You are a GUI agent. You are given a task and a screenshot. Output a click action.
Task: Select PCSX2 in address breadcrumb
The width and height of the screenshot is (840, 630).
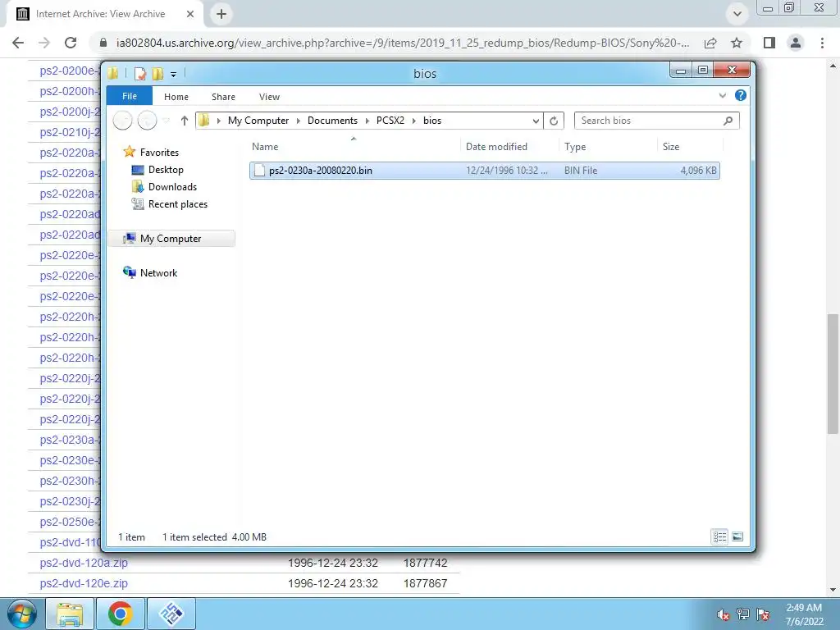tap(390, 121)
